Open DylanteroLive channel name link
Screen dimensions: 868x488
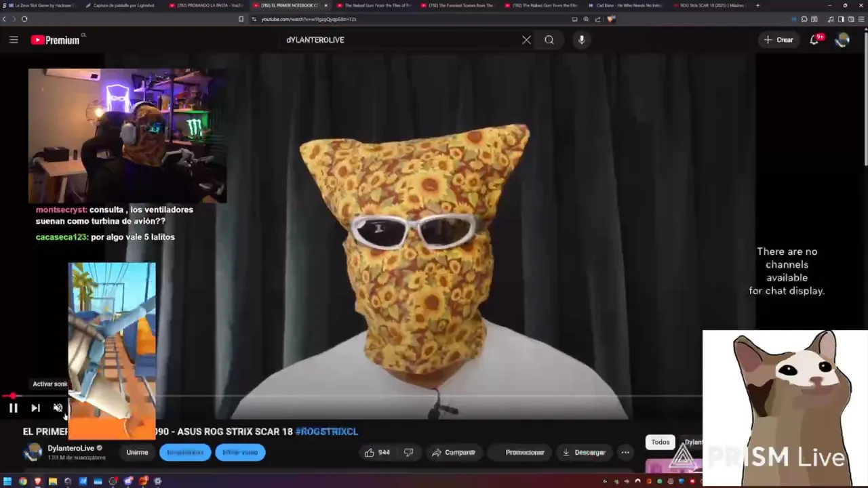coord(71,448)
